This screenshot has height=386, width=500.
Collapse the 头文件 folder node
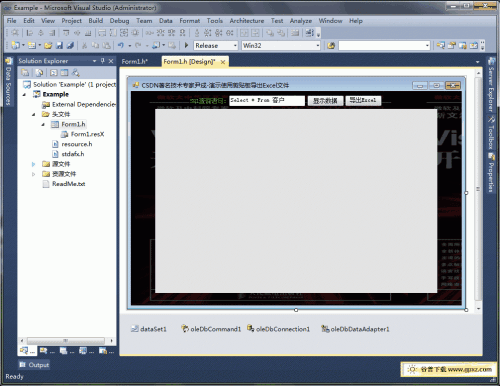coord(34,115)
